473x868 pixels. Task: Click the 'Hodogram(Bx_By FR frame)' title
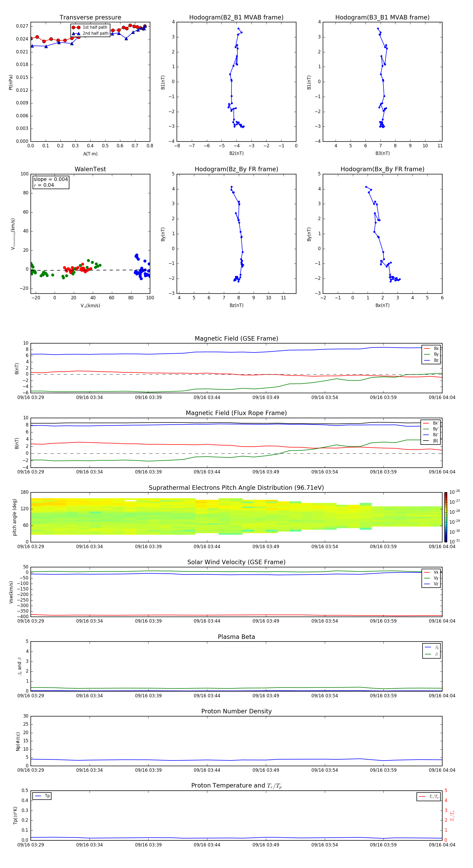click(x=382, y=169)
